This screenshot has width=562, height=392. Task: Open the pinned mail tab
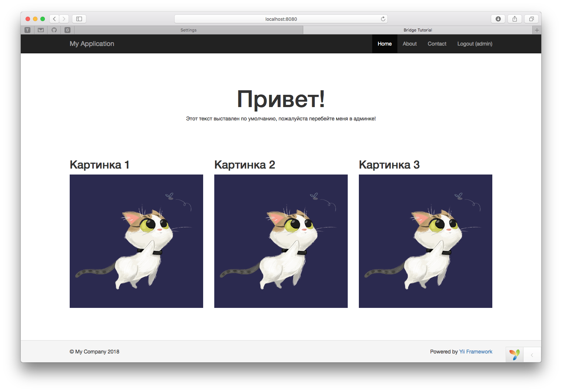point(41,30)
